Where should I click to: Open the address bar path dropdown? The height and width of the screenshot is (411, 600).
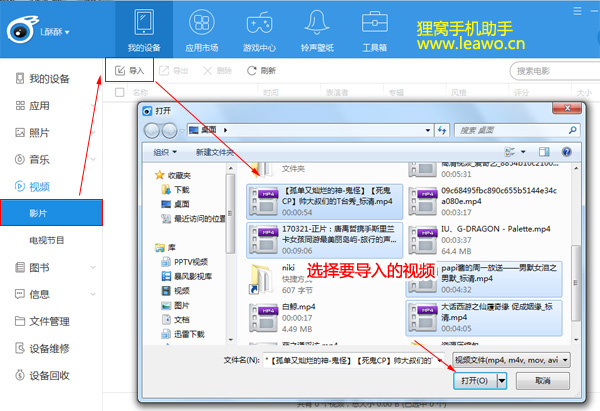tap(428, 130)
